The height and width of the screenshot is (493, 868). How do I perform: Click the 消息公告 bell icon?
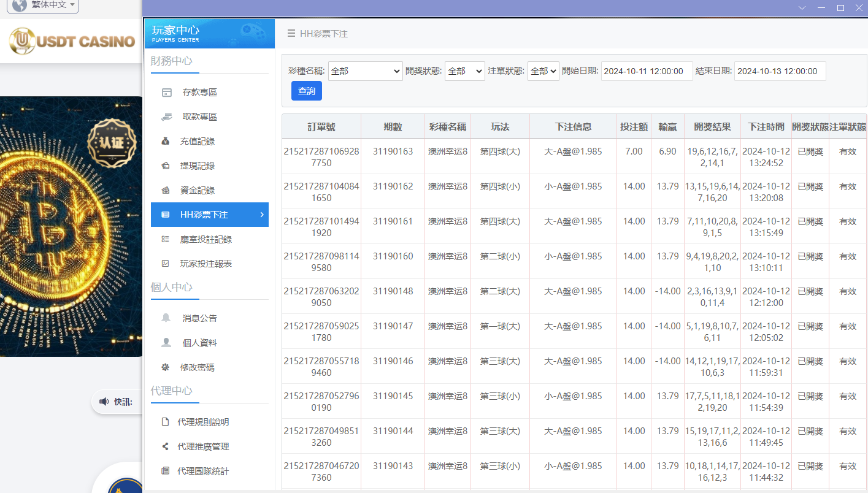point(166,318)
